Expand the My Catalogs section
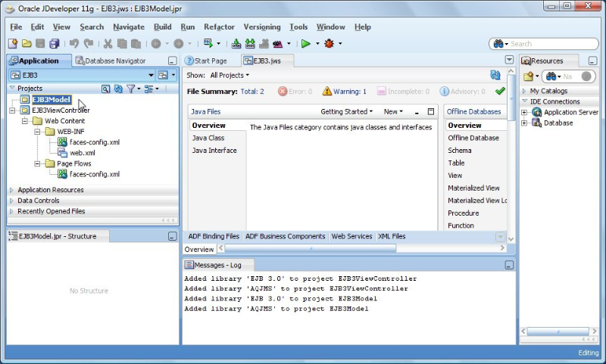 (524, 91)
